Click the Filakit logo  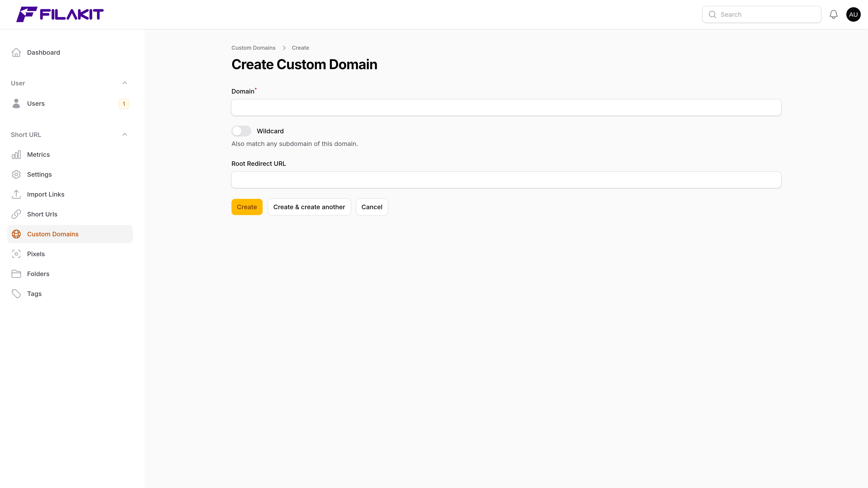60,14
